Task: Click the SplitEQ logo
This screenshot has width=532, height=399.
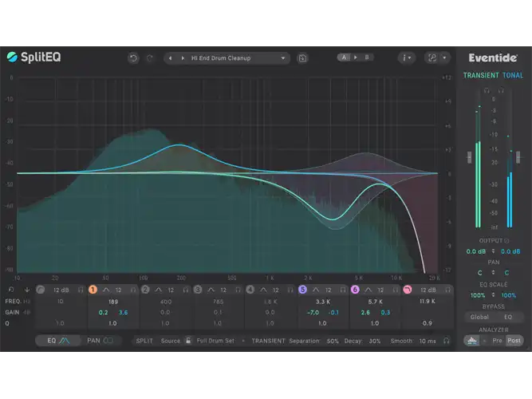Action: coord(34,57)
